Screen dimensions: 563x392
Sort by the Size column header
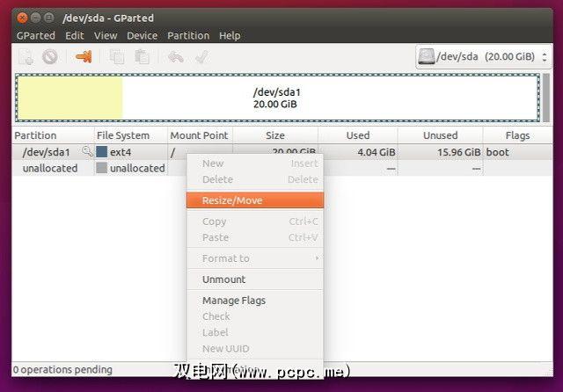tap(275, 135)
